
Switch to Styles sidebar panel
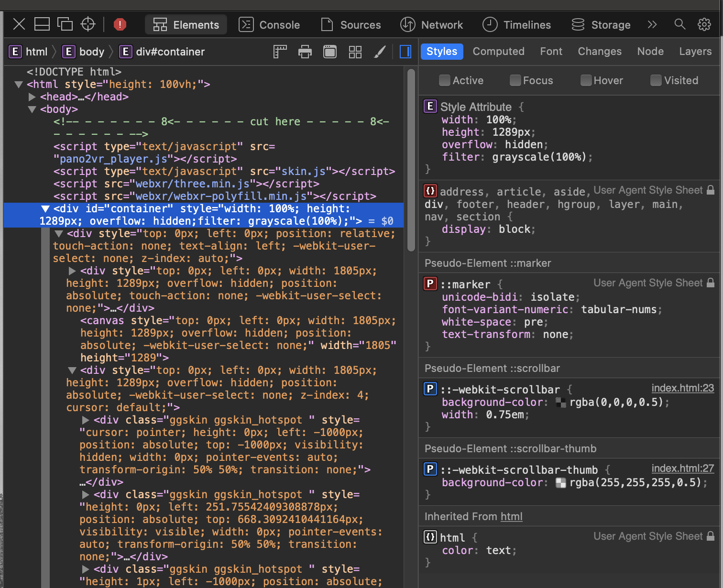click(x=442, y=51)
